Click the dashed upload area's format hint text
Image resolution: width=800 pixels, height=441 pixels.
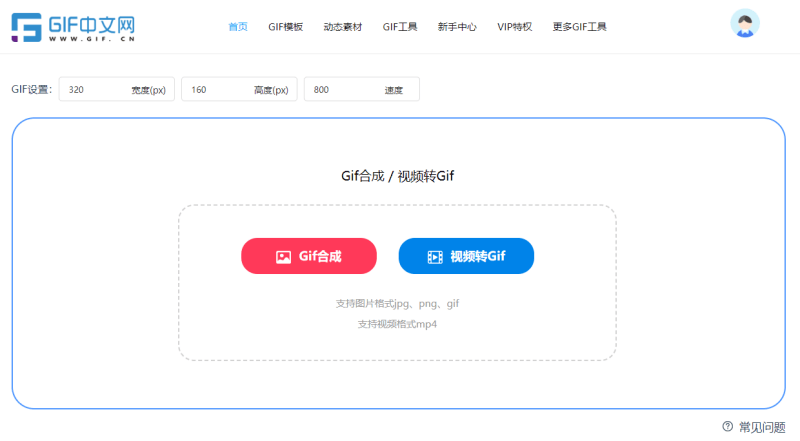[397, 303]
